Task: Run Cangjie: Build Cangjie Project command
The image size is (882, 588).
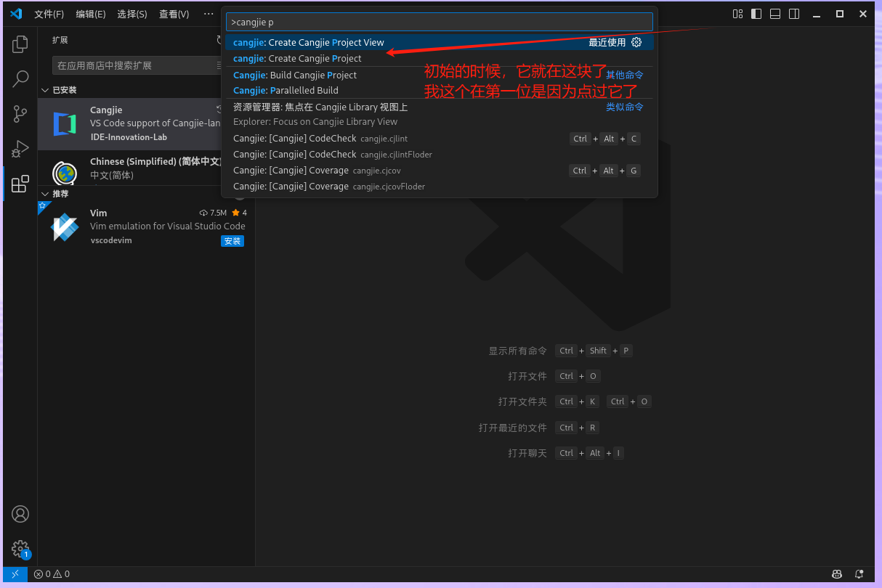Action: (x=440, y=75)
